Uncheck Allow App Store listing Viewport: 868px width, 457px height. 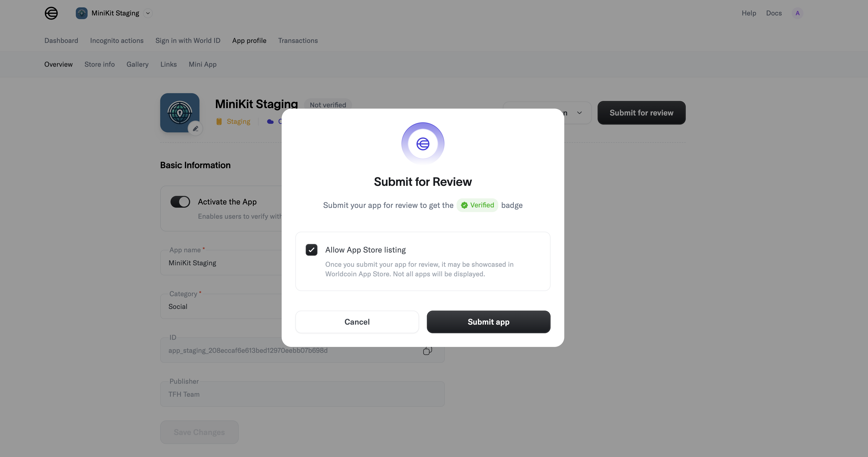(311, 250)
